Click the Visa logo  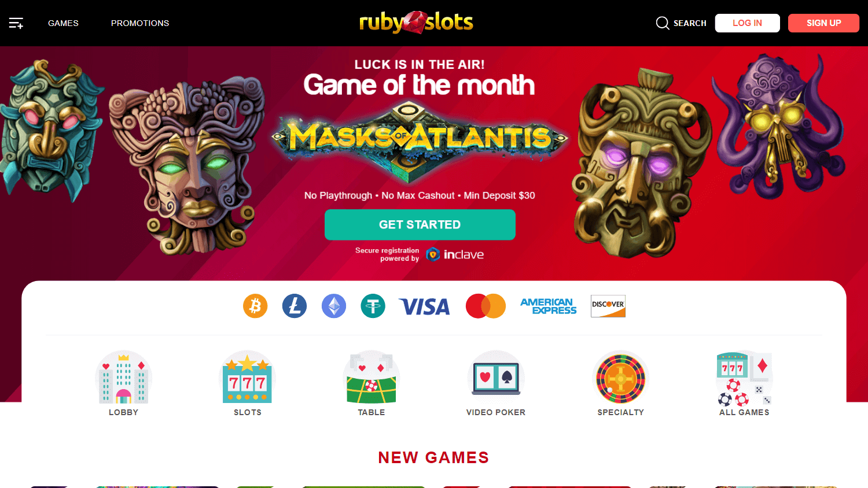tap(424, 306)
